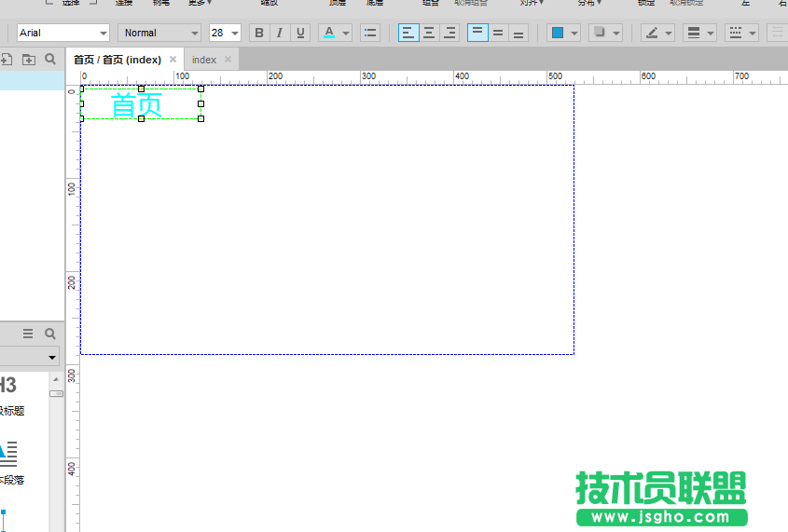
Task: Align text right
Action: [449, 34]
